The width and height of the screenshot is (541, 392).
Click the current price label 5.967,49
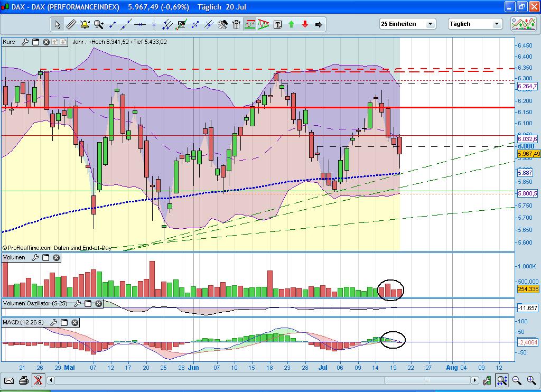click(x=528, y=154)
